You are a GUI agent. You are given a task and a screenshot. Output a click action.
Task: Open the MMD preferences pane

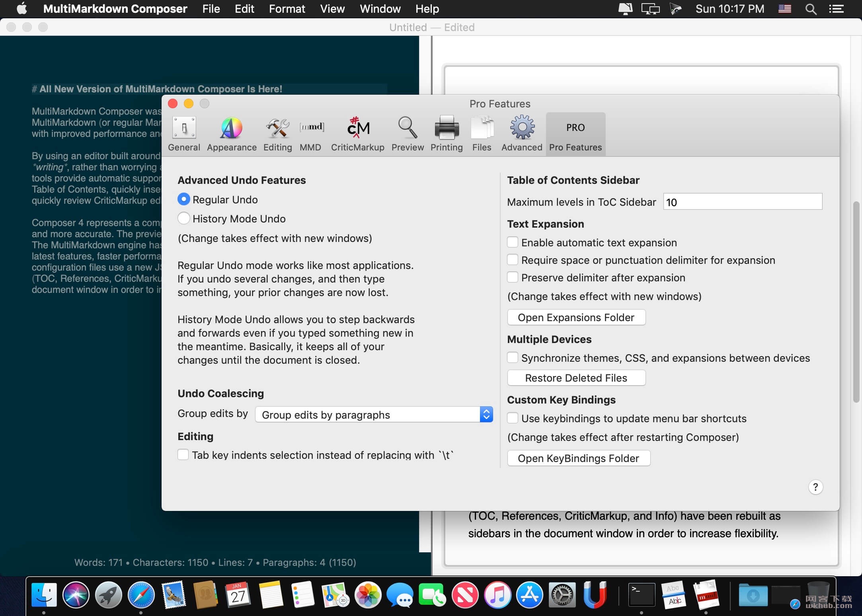pyautogui.click(x=311, y=134)
